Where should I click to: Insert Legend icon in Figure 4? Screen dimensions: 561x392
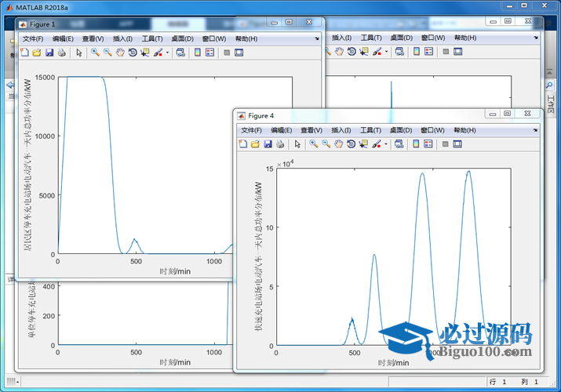pos(428,144)
